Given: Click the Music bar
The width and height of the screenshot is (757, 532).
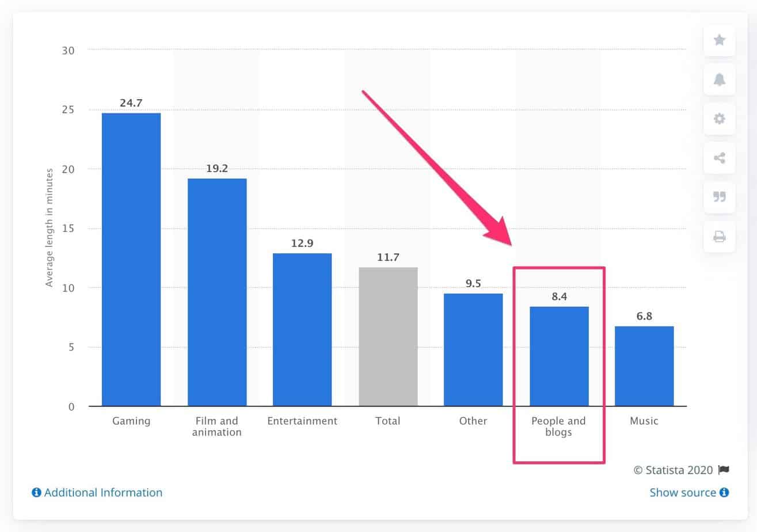Looking at the screenshot, I should (644, 366).
